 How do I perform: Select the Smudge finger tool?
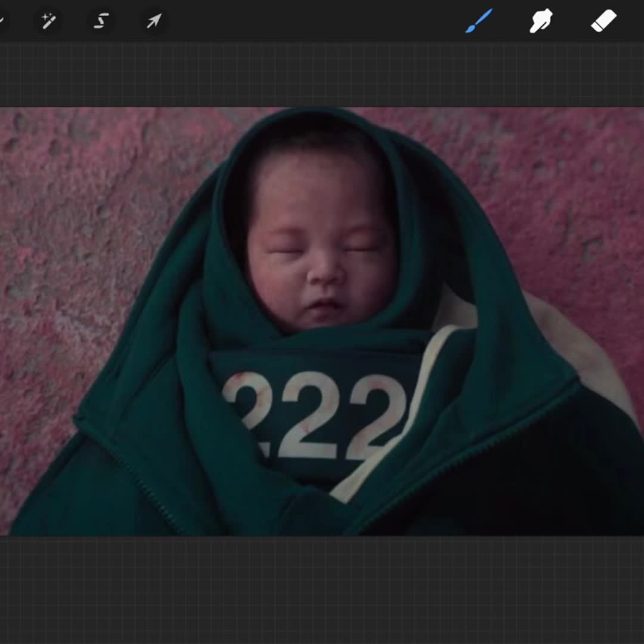pos(541,21)
